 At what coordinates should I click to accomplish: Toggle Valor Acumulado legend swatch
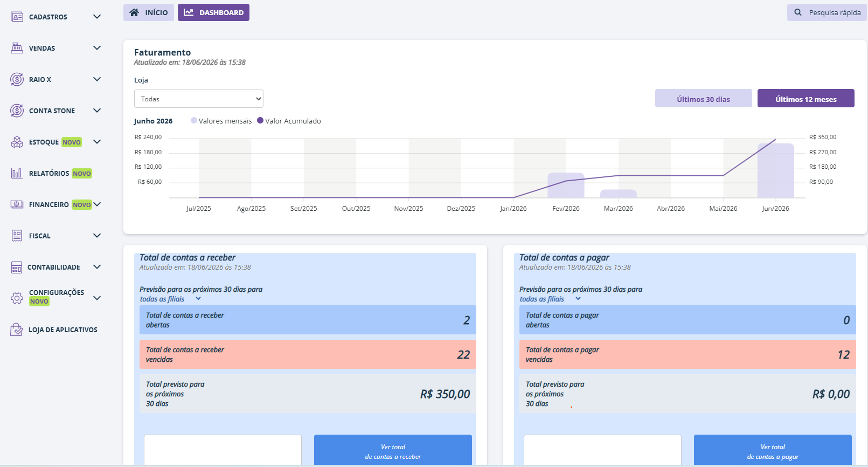260,120
